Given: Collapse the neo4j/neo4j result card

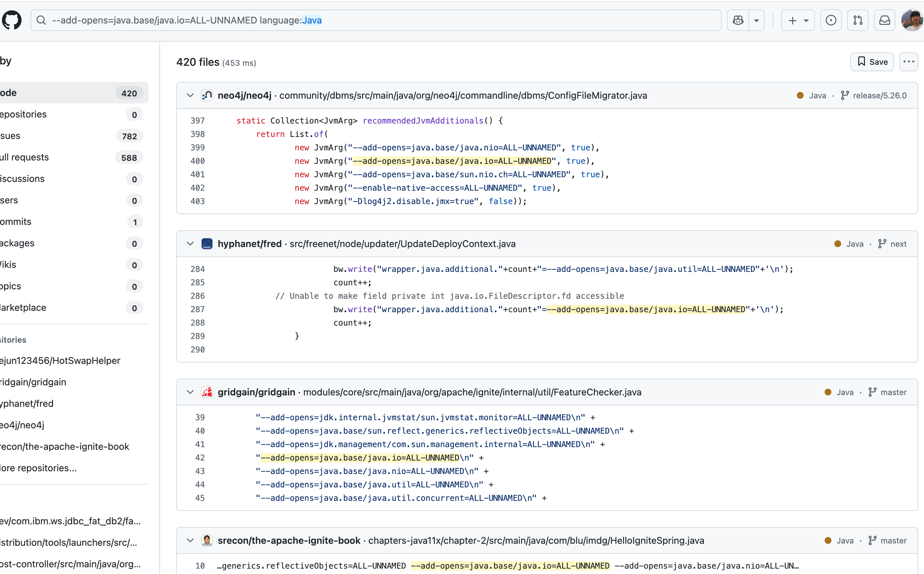Looking at the screenshot, I should click(190, 95).
